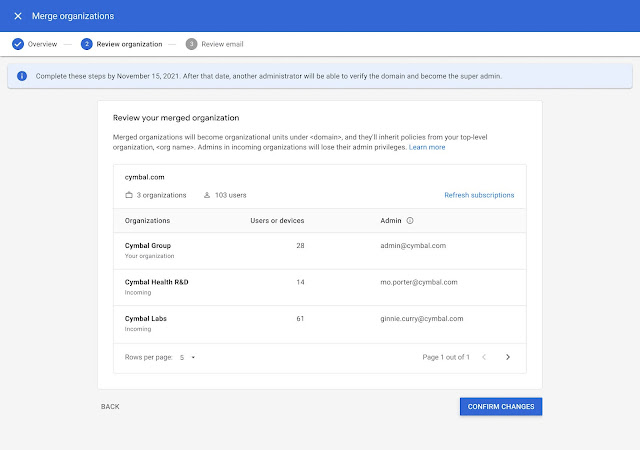Click the BACK button
640x450 pixels.
(x=110, y=407)
